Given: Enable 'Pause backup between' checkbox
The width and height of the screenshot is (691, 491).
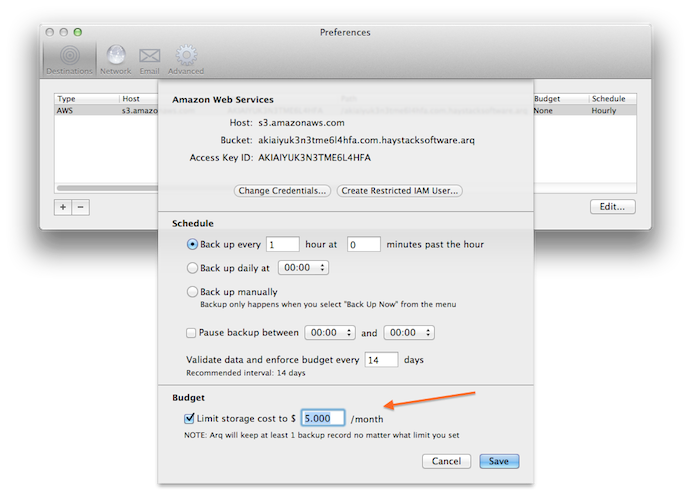Looking at the screenshot, I should coord(191,333).
